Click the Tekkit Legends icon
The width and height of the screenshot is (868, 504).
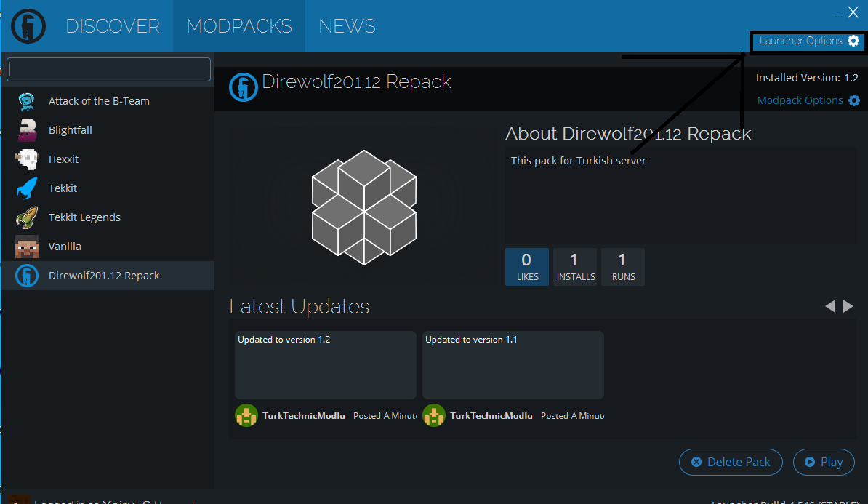click(x=27, y=217)
